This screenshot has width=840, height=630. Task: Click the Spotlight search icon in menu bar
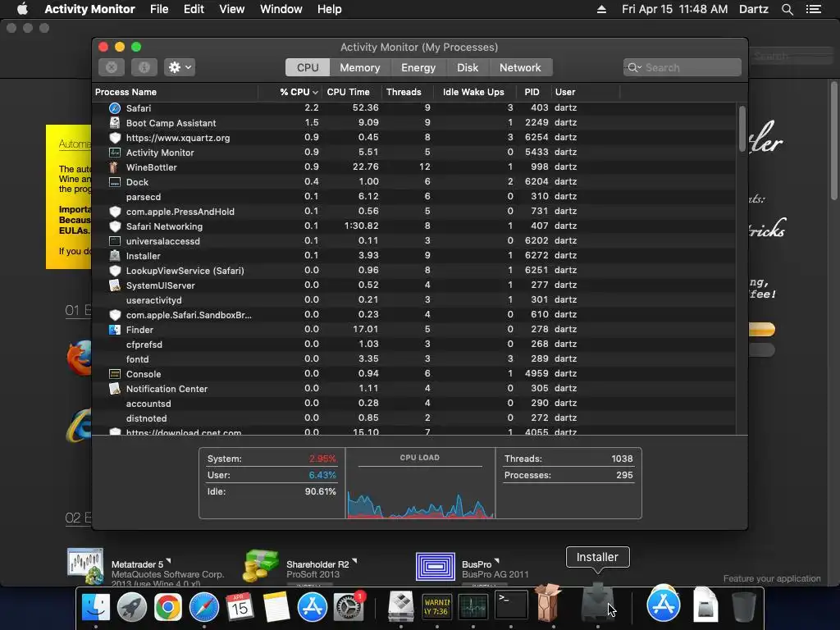pyautogui.click(x=787, y=10)
